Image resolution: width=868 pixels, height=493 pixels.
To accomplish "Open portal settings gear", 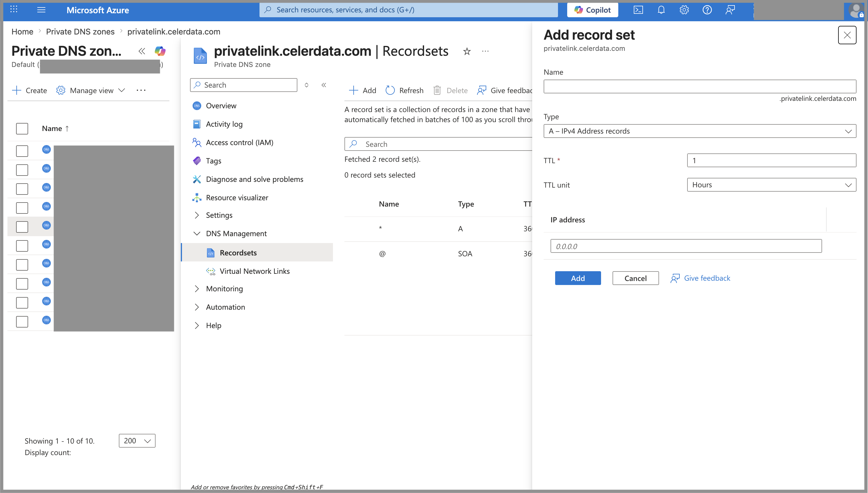I will [684, 9].
